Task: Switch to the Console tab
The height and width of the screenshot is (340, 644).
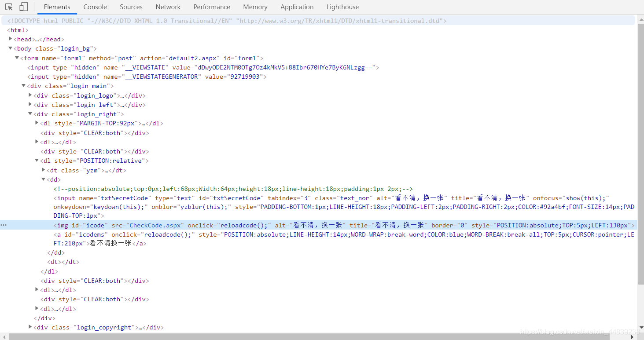Action: click(95, 7)
